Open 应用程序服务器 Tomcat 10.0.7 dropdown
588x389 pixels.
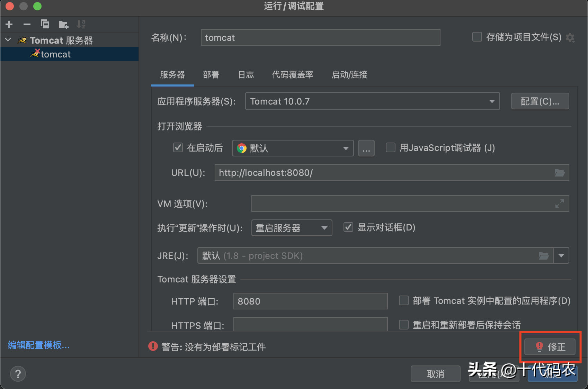coord(372,101)
